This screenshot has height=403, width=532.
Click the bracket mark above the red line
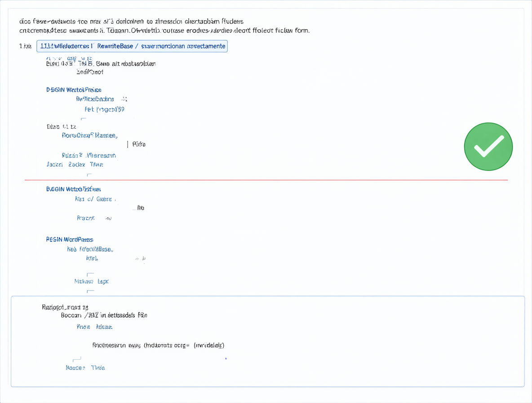pos(89,175)
